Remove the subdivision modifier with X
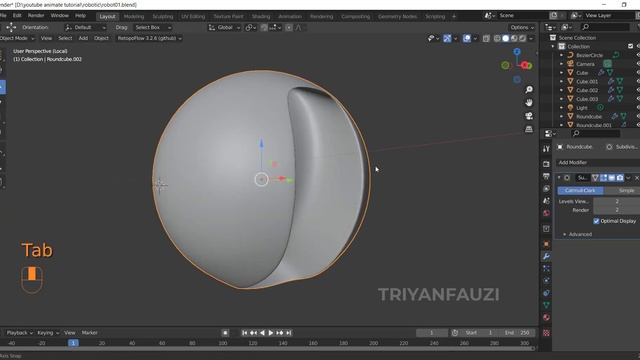 coord(636,178)
